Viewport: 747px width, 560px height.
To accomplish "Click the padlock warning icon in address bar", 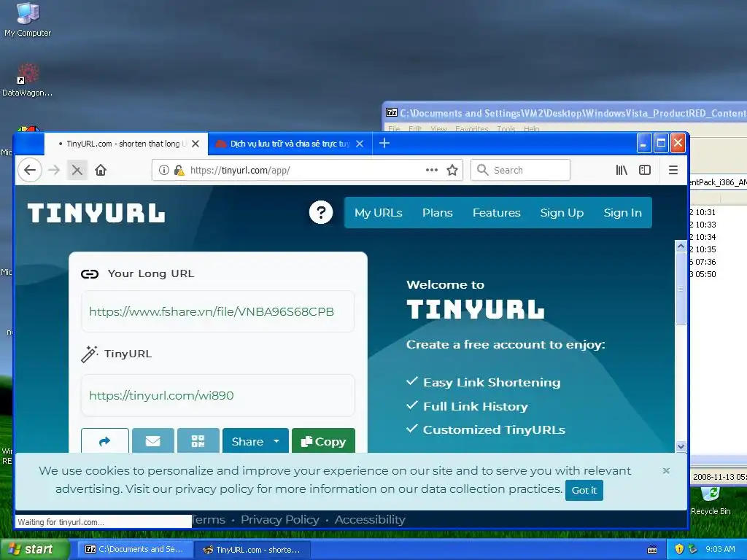I will [x=179, y=170].
